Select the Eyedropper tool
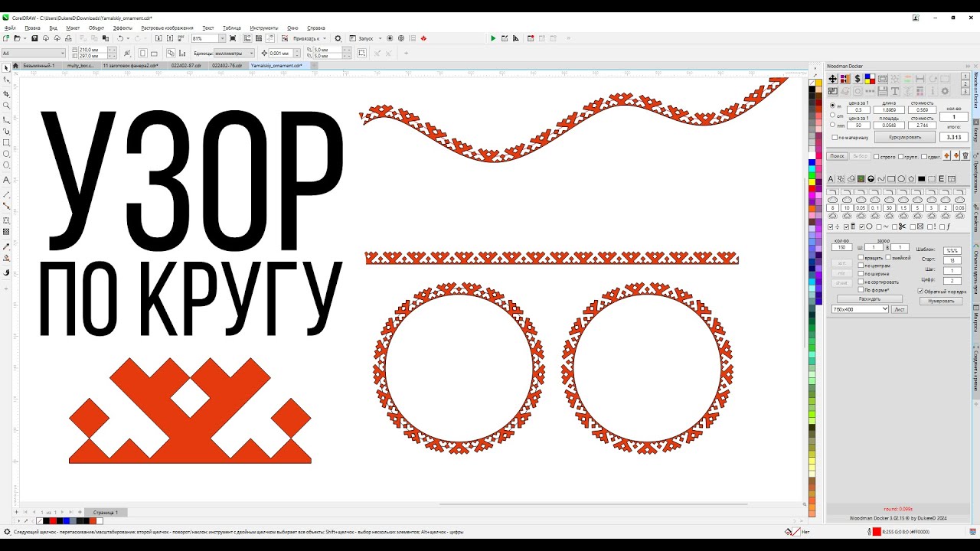Image resolution: width=980 pixels, height=551 pixels. (x=7, y=246)
